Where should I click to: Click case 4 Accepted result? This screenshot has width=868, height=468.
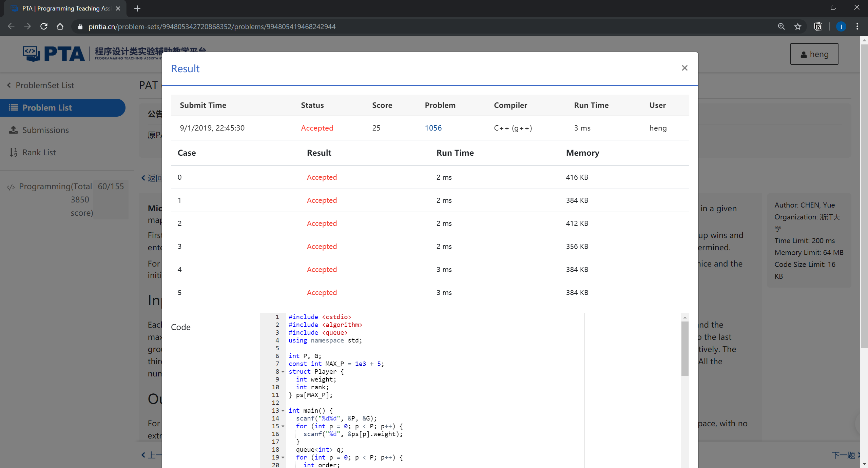click(322, 269)
